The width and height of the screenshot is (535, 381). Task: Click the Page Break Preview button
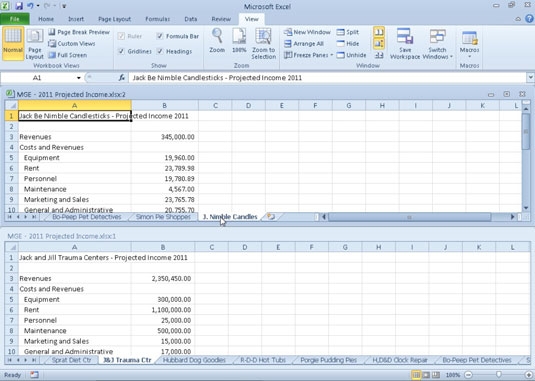coord(79,32)
